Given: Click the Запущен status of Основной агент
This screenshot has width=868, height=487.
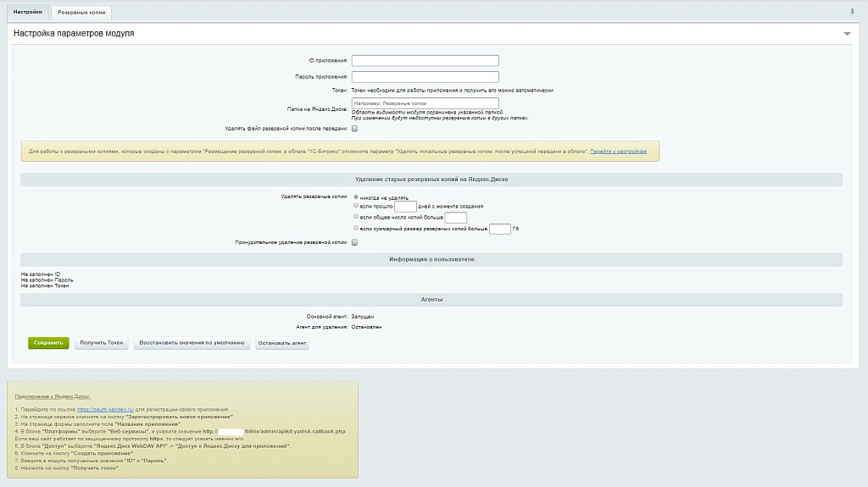Looking at the screenshot, I should point(363,317).
